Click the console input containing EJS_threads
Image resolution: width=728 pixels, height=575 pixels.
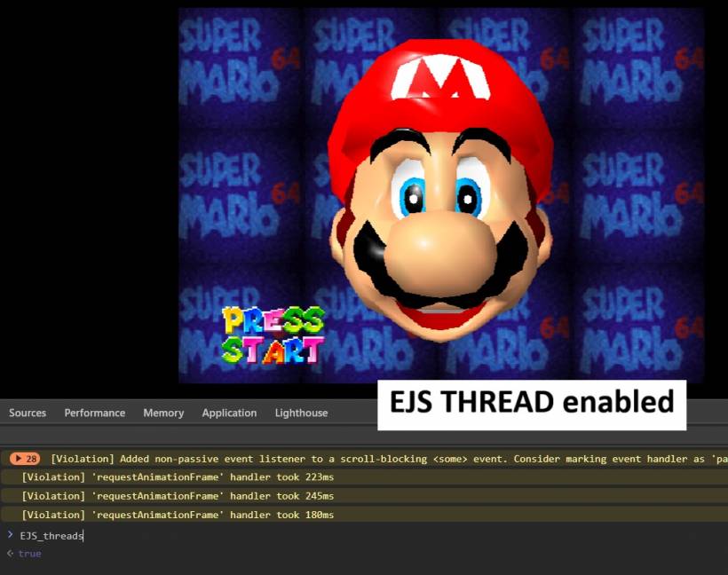pos(51,535)
